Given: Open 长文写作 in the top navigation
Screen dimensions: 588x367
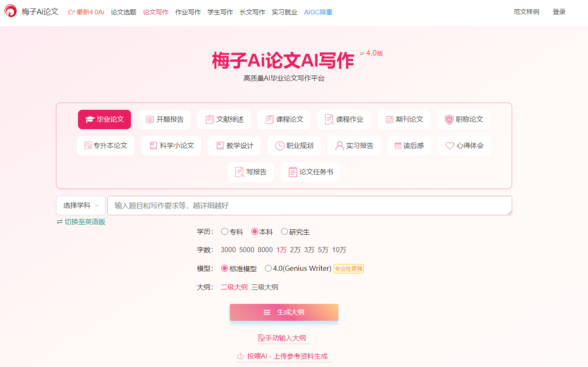Looking at the screenshot, I should 252,12.
